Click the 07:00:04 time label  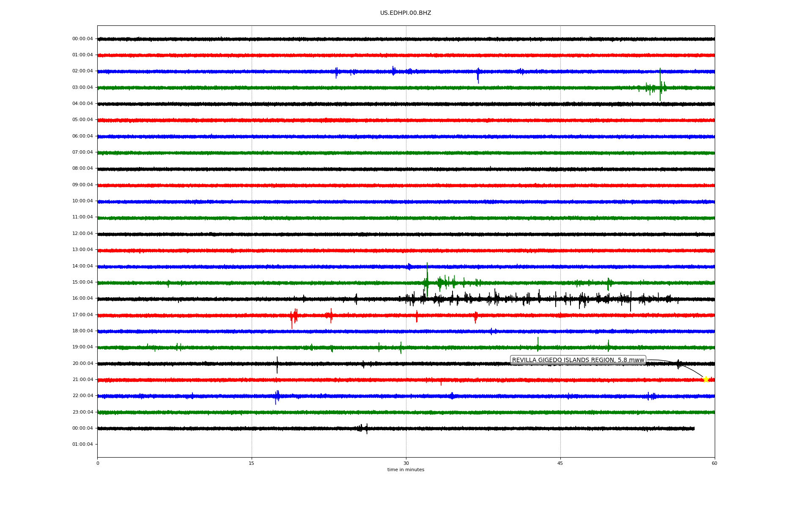(x=82, y=152)
